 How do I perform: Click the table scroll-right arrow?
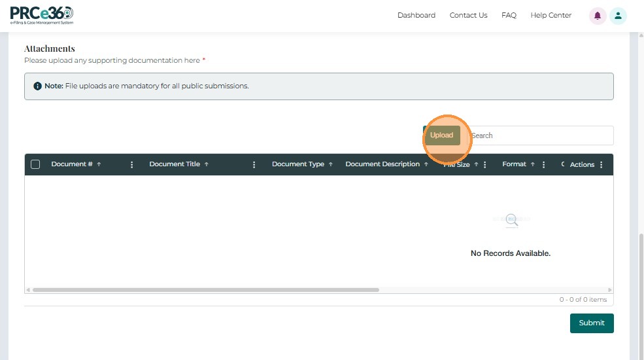[x=610, y=290]
